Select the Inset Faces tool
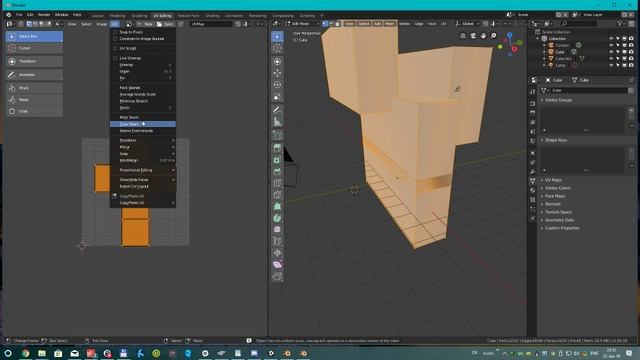Image resolution: width=640 pixels, height=360 pixels. point(278,160)
